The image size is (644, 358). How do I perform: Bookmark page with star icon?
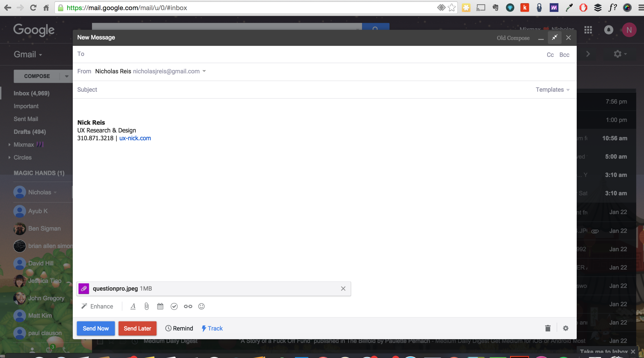(452, 8)
